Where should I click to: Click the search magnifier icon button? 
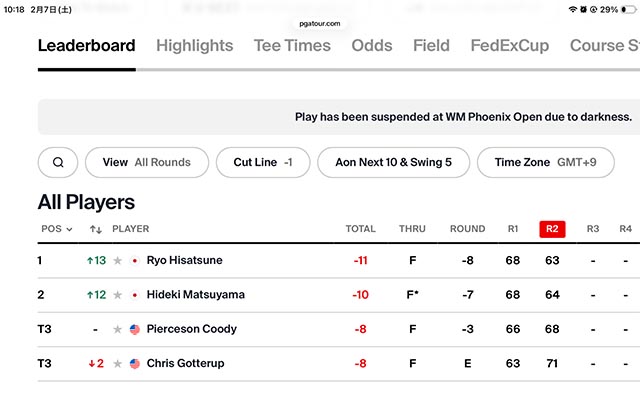[x=58, y=162]
